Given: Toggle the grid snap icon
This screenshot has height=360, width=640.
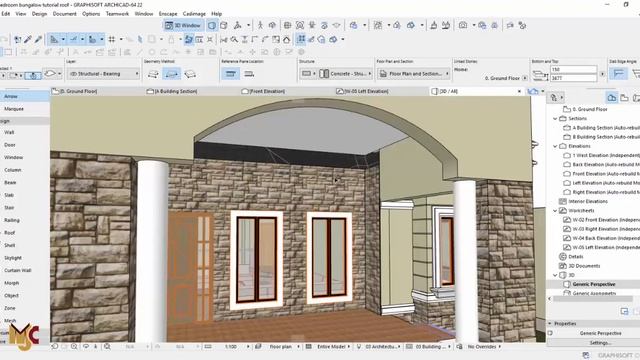Looking at the screenshot, I should (x=111, y=39).
